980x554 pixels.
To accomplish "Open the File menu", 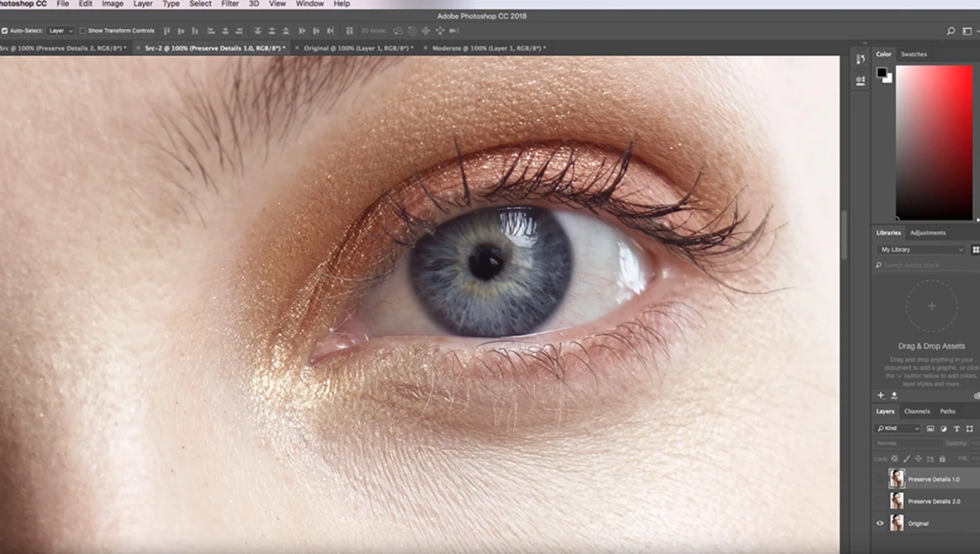I will pyautogui.click(x=63, y=4).
